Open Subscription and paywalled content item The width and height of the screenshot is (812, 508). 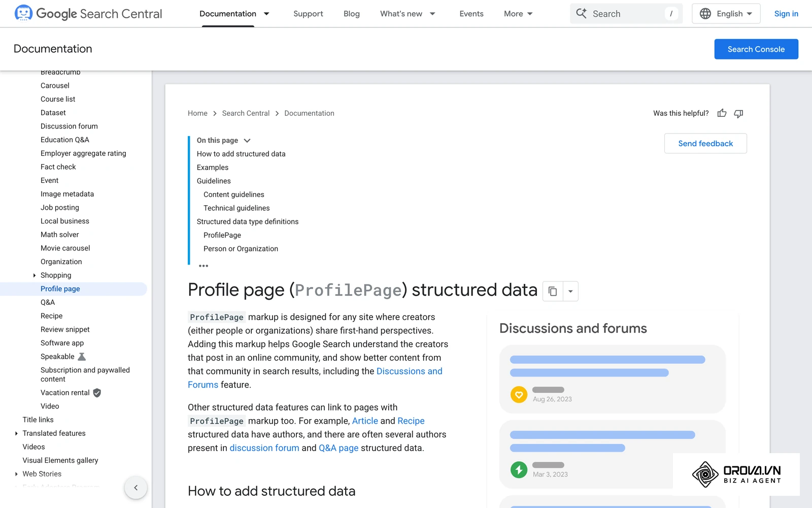click(x=85, y=374)
